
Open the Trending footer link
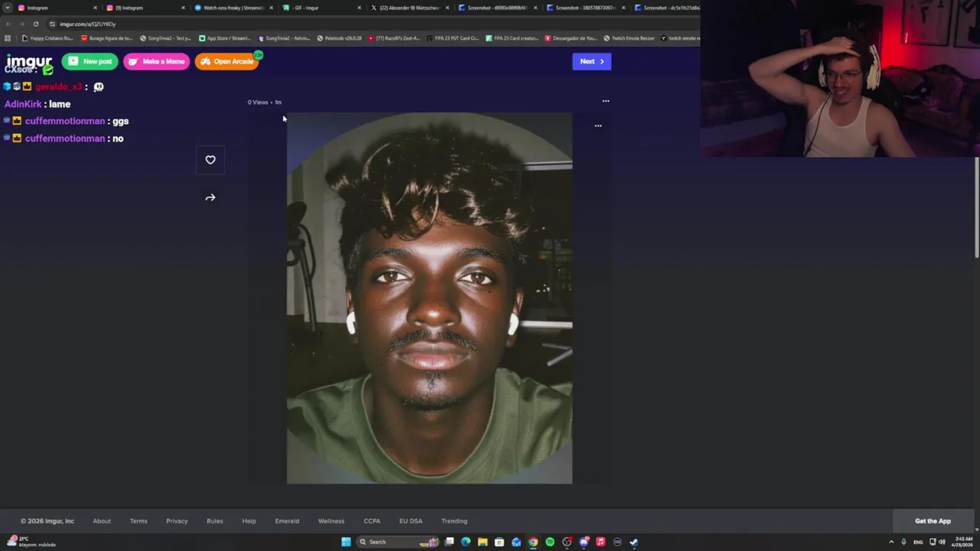(x=454, y=521)
